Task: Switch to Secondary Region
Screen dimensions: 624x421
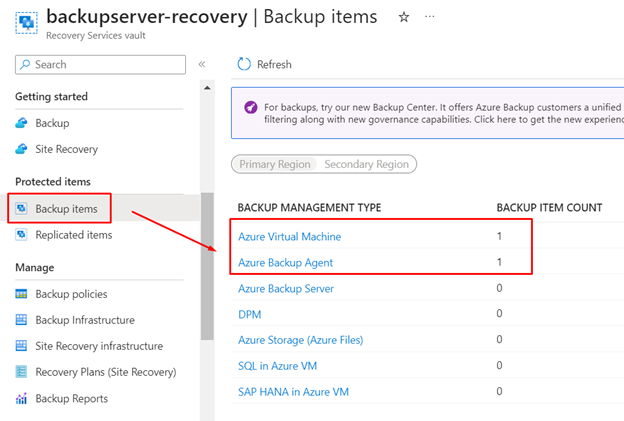Action: click(367, 164)
